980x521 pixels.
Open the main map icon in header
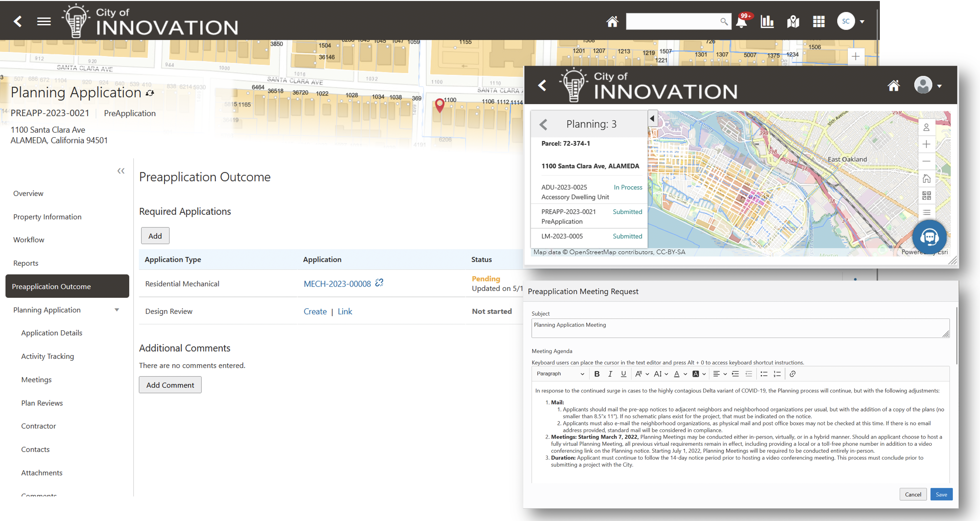pos(793,22)
